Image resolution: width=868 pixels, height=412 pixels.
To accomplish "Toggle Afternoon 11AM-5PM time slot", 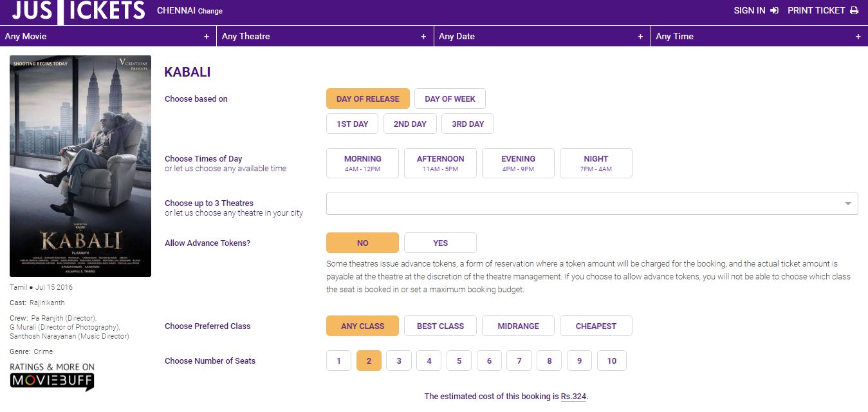I will [x=440, y=163].
